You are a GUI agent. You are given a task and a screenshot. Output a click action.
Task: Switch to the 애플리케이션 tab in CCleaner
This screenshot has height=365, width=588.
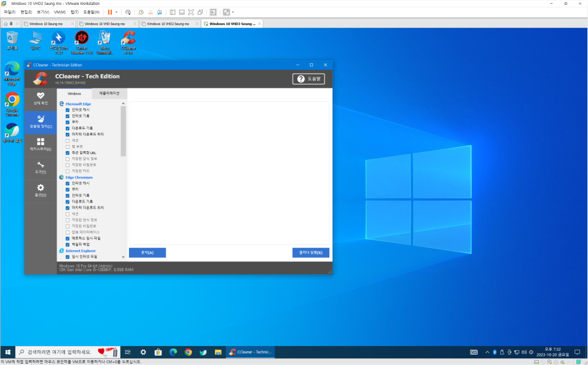point(109,93)
